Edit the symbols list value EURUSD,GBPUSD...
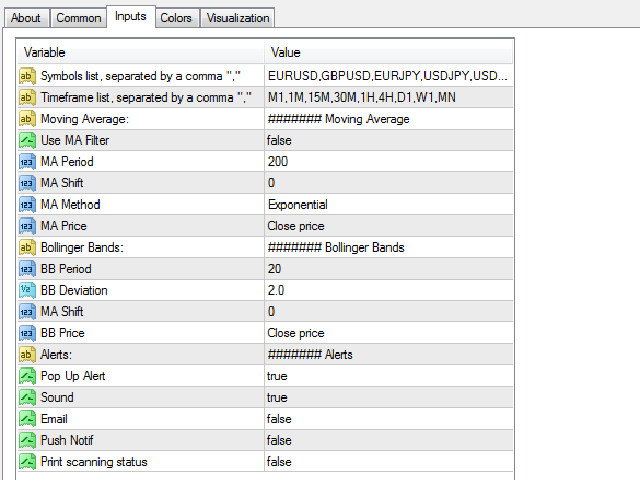Viewport: 640px width, 480px height. pyautogui.click(x=389, y=76)
